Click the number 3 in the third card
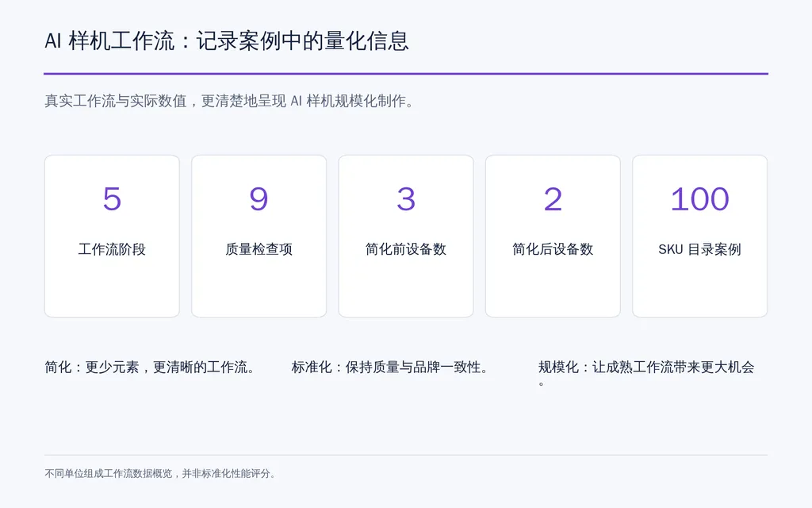The width and height of the screenshot is (812, 508). pyautogui.click(x=406, y=199)
